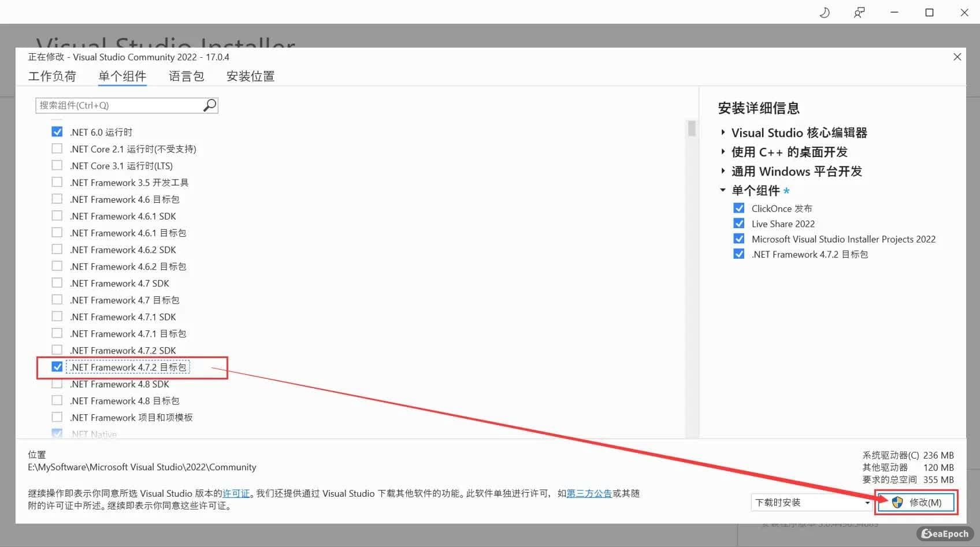The image size is (980, 547).
Task: Expand Visual Studio 核心编辑器 node
Action: (x=723, y=132)
